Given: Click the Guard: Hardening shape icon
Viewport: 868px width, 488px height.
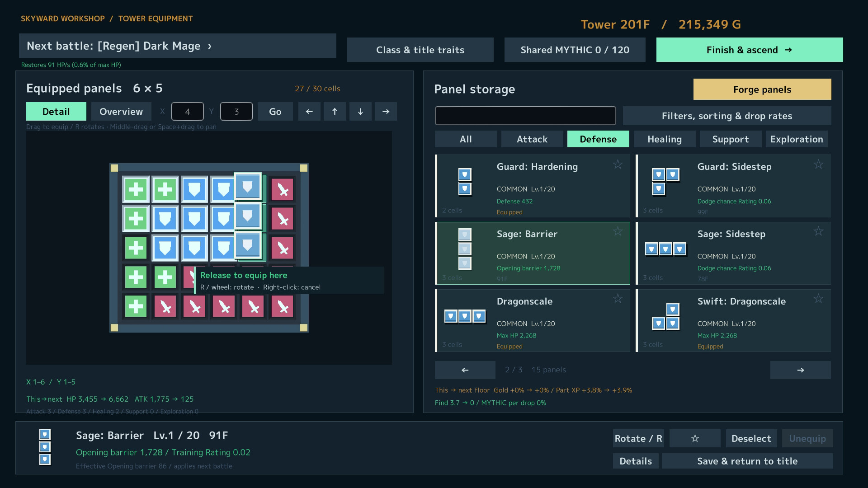Looking at the screenshot, I should tap(465, 182).
